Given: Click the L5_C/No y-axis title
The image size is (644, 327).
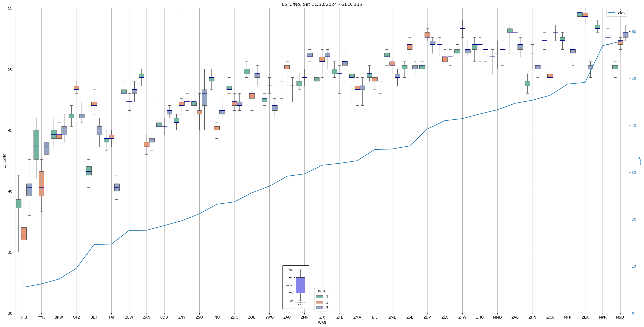Looking at the screenshot, I should [x=4, y=161].
